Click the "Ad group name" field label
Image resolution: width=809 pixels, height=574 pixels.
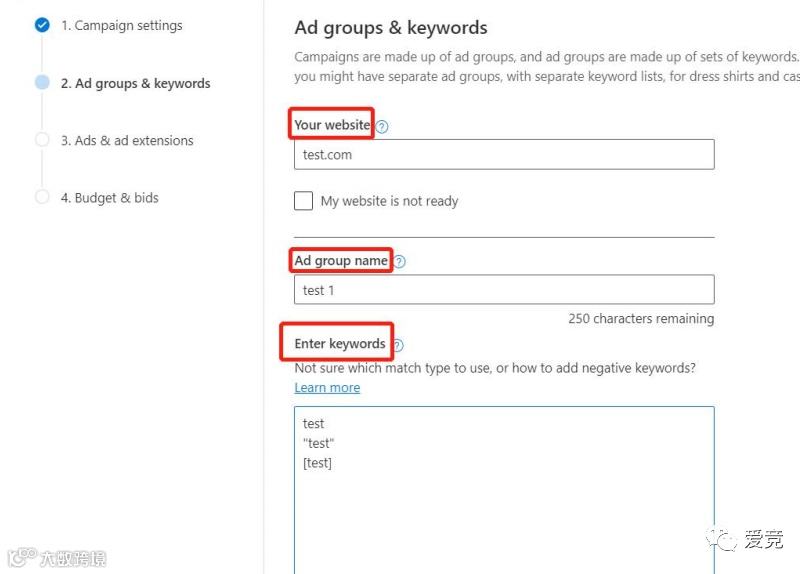point(341,261)
